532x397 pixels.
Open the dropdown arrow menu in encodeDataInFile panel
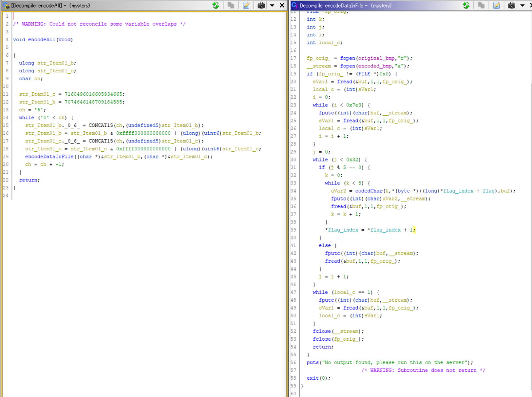[x=522, y=5]
